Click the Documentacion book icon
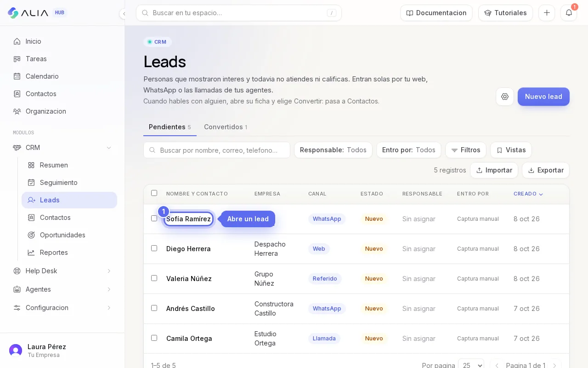This screenshot has height=368, width=588. click(x=410, y=13)
